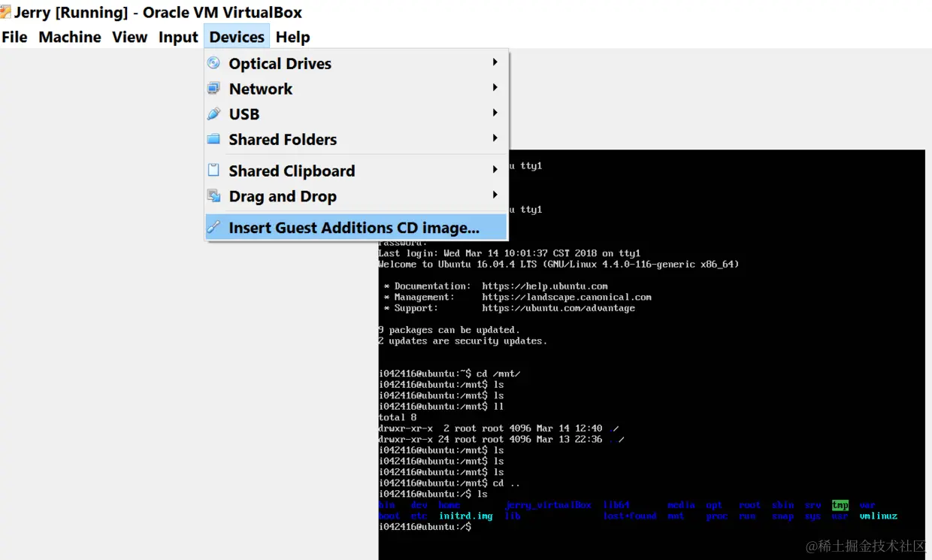Click the VirtualBox title bar icon
The image size is (932, 560).
coord(6,12)
